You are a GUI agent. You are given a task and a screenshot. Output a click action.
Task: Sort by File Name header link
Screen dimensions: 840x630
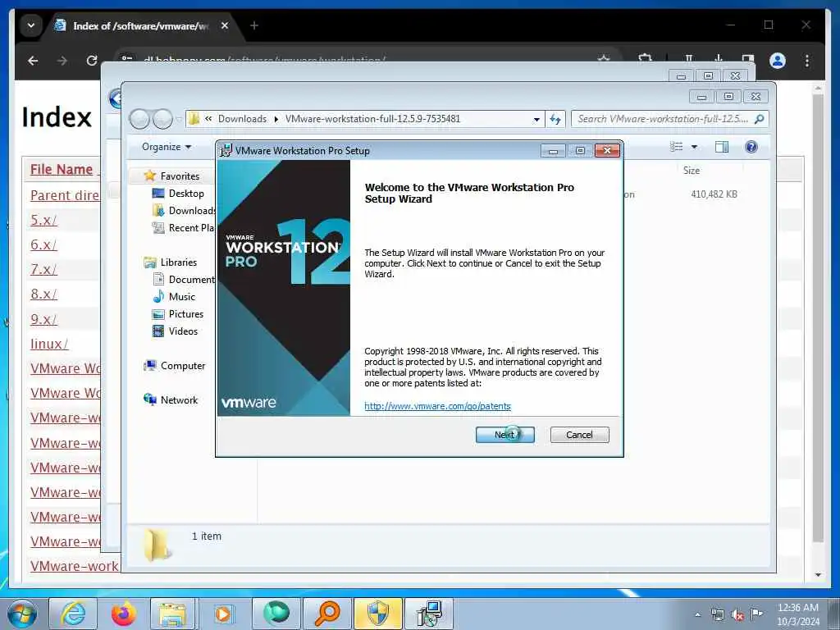tap(61, 169)
